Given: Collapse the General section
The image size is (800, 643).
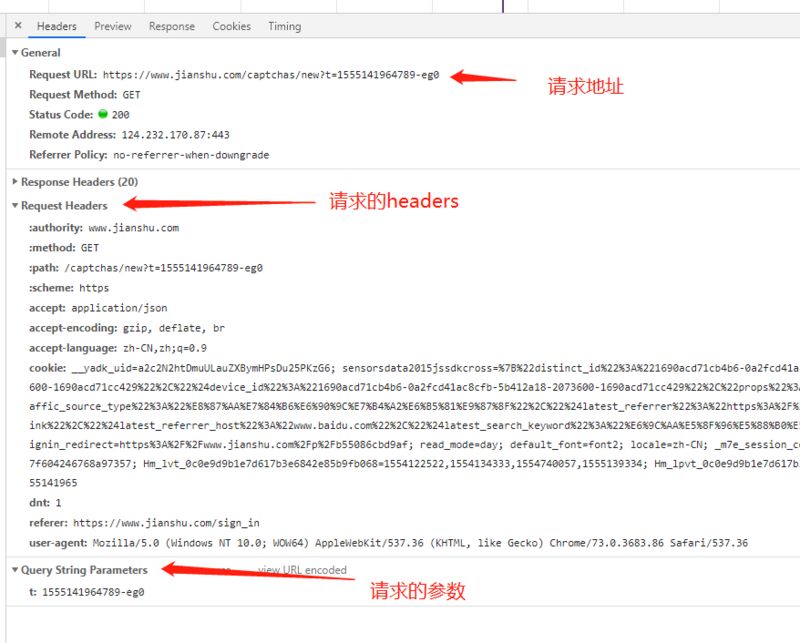Looking at the screenshot, I should (x=40, y=53).
